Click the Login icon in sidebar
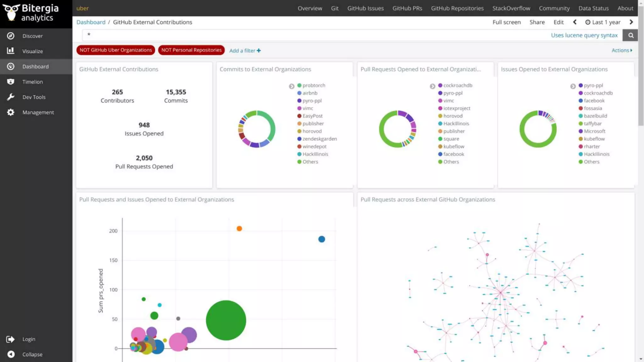 11,339
